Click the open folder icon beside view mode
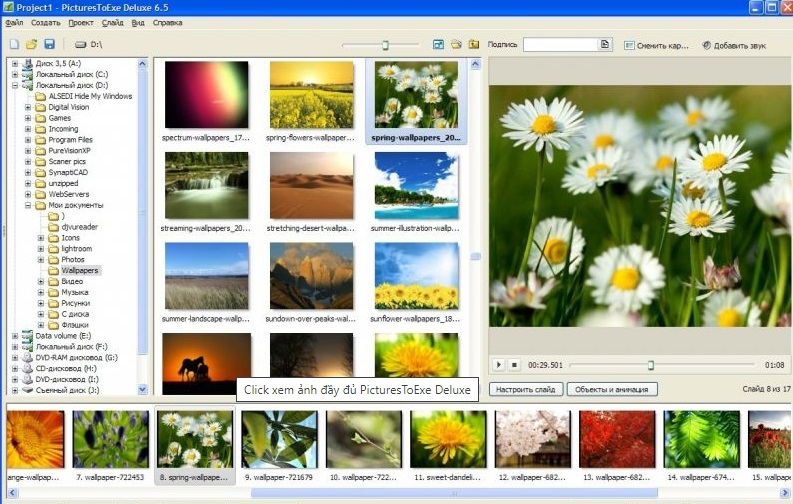 (456, 44)
